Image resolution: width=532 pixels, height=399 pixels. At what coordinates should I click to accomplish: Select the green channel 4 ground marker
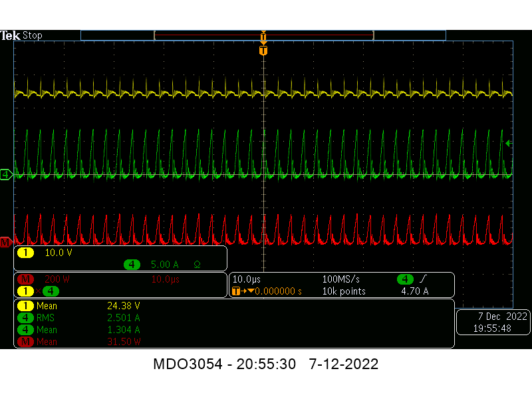pos(6,175)
